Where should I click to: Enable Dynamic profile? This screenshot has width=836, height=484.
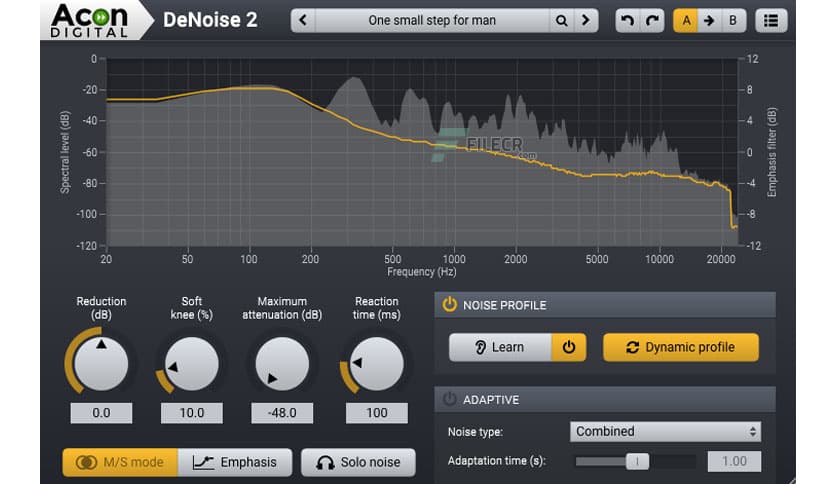click(680, 347)
